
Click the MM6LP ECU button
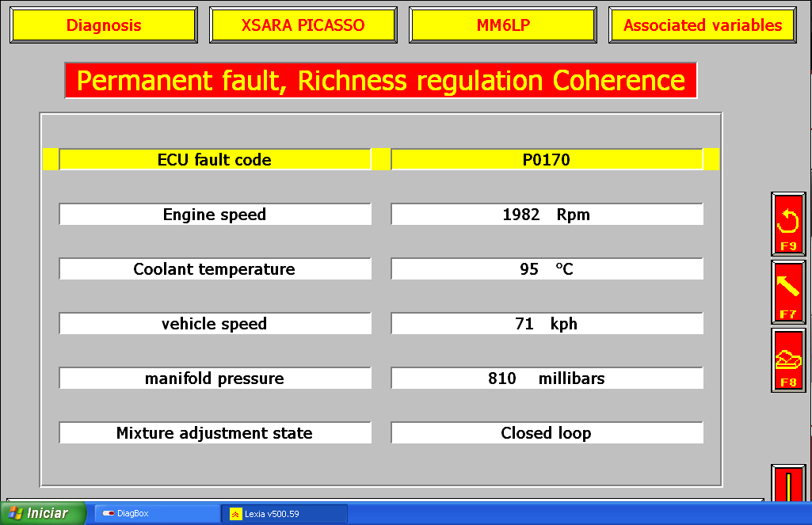click(x=503, y=25)
